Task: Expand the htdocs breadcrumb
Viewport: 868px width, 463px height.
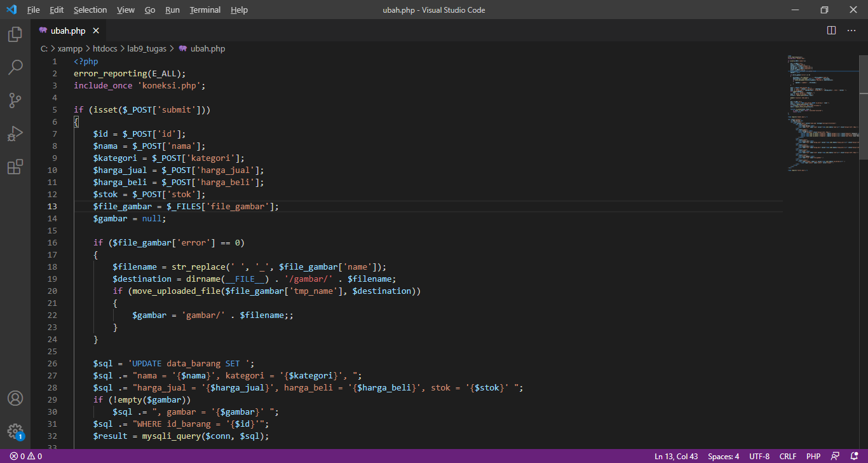Action: [x=105, y=48]
